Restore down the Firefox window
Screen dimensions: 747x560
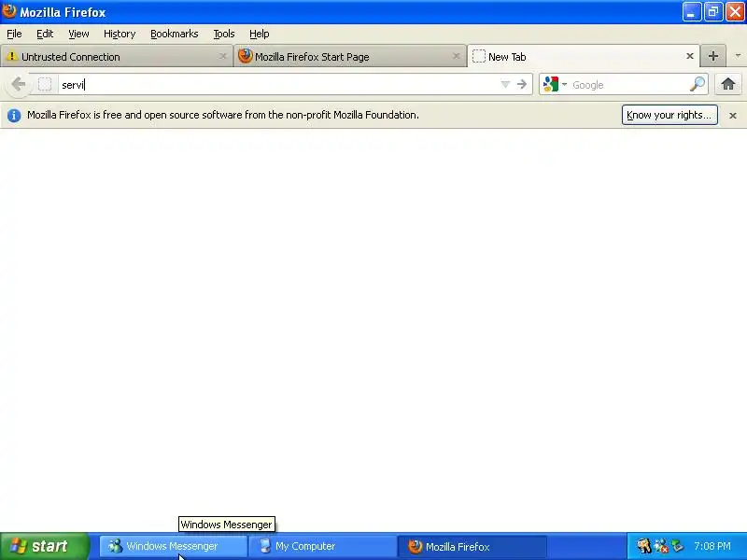click(x=713, y=12)
